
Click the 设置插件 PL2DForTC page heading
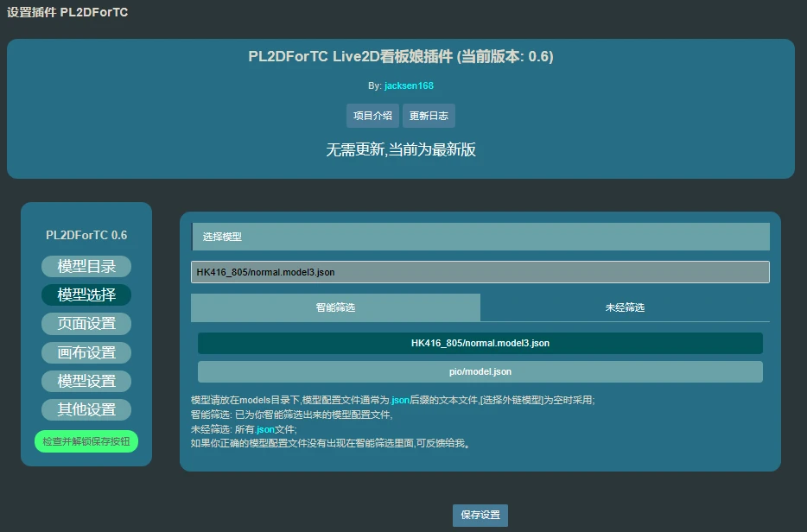coord(67,12)
